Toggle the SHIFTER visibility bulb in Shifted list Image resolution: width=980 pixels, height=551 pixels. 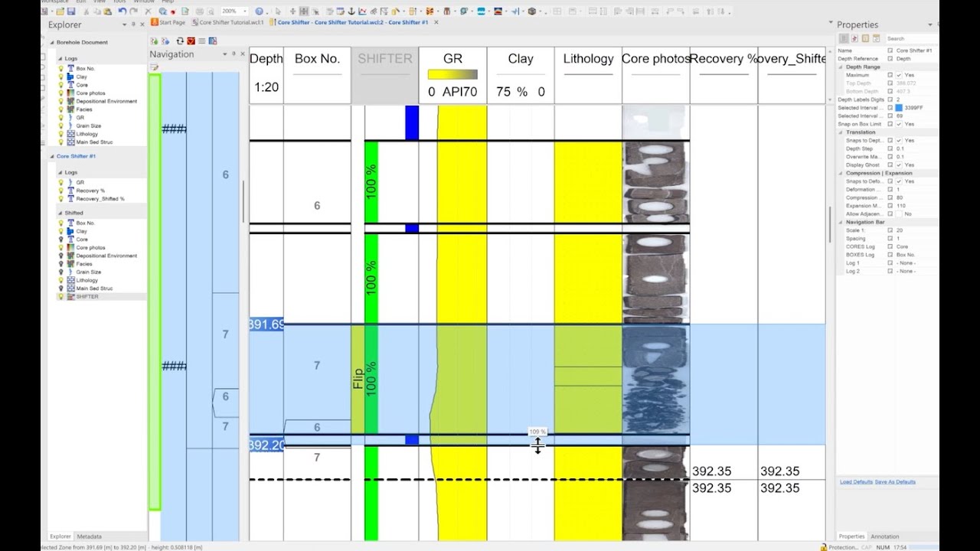pos(61,296)
